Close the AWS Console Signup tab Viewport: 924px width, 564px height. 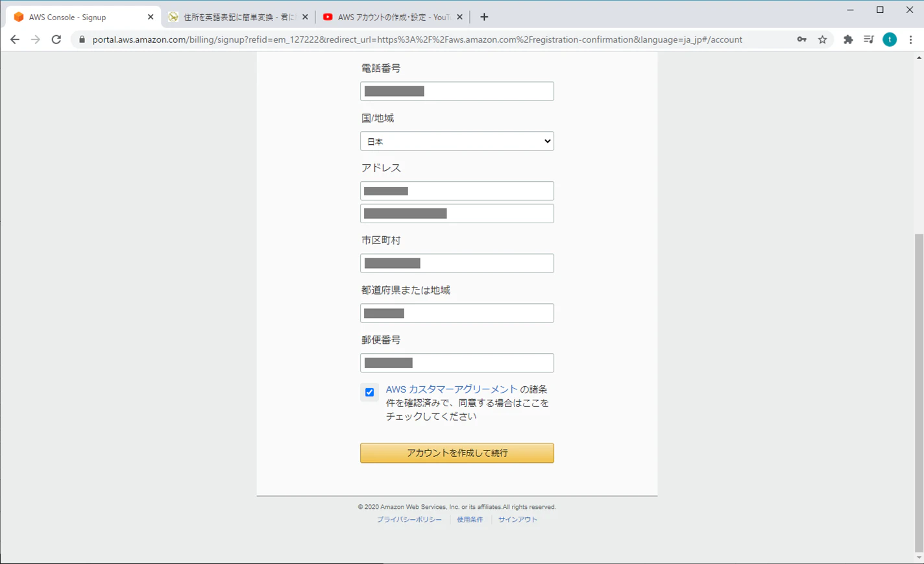point(151,17)
